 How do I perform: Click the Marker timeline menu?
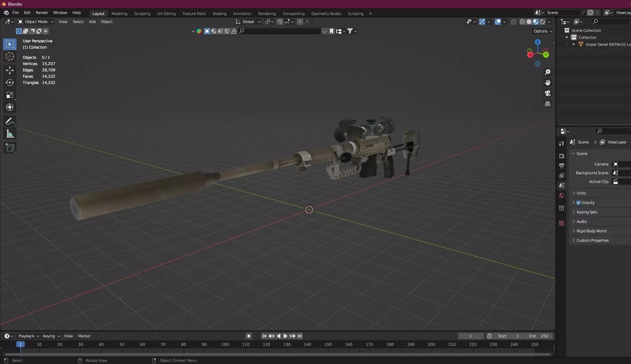point(84,336)
